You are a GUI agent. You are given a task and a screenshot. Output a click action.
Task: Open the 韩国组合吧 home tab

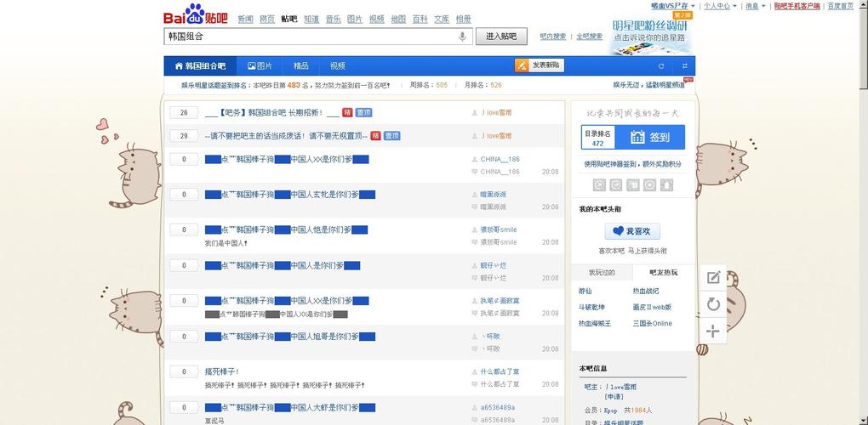click(x=200, y=65)
